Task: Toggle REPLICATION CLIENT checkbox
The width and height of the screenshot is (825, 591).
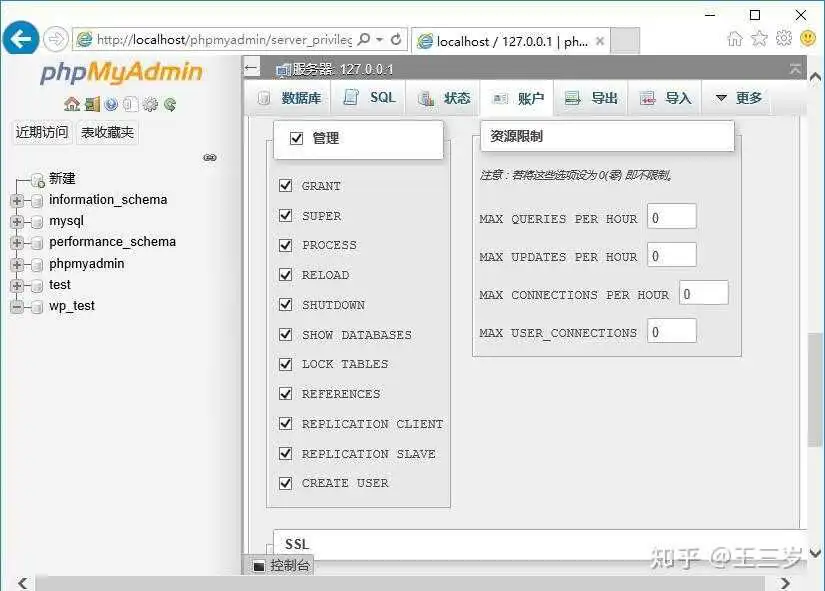Action: point(285,424)
